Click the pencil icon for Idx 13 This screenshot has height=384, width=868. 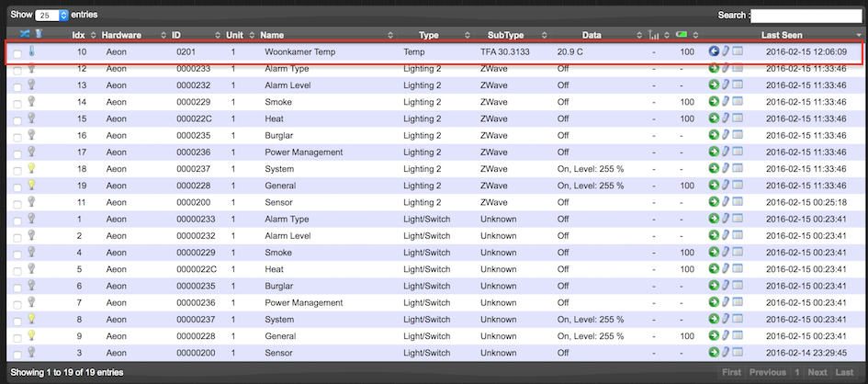click(x=726, y=85)
